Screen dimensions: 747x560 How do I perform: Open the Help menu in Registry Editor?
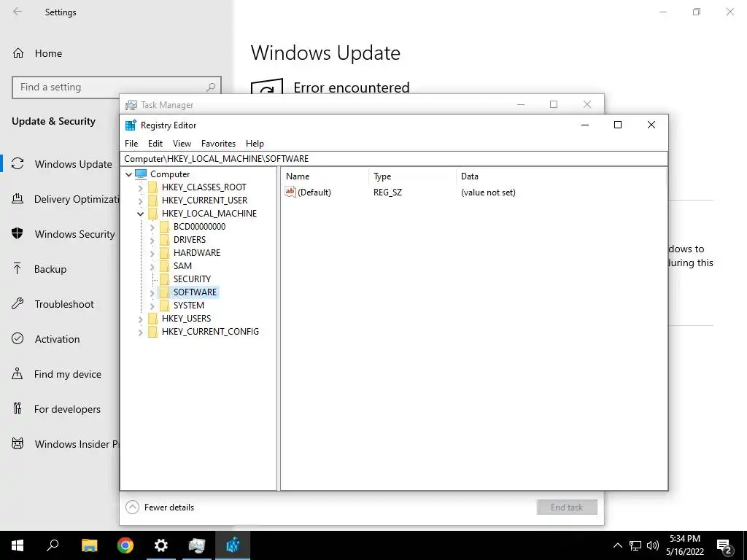(x=255, y=144)
